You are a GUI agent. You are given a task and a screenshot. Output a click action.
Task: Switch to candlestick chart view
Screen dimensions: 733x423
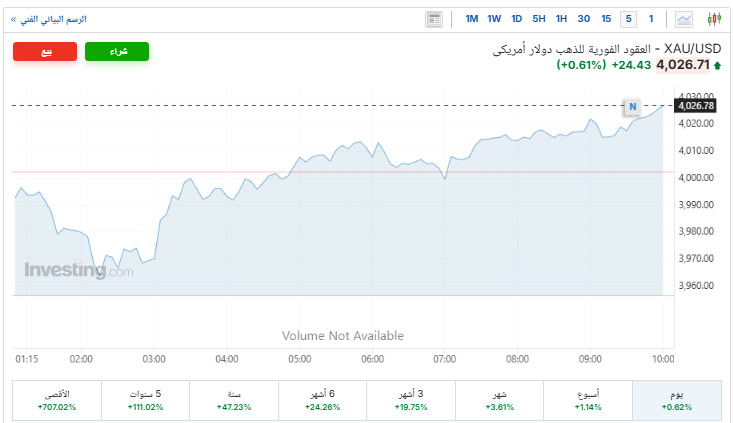(714, 19)
